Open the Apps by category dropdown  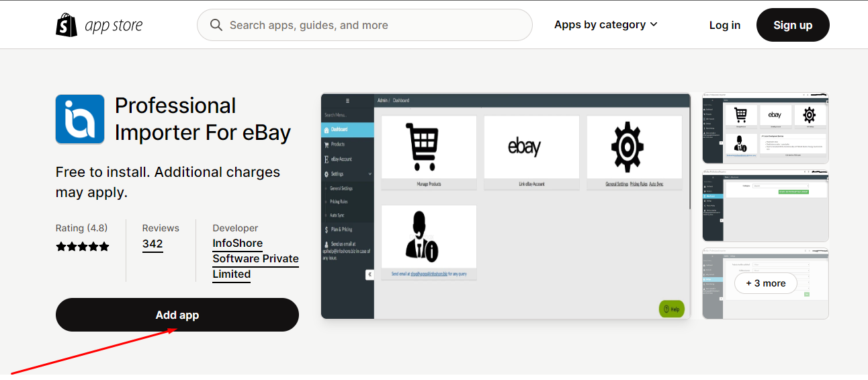click(606, 25)
